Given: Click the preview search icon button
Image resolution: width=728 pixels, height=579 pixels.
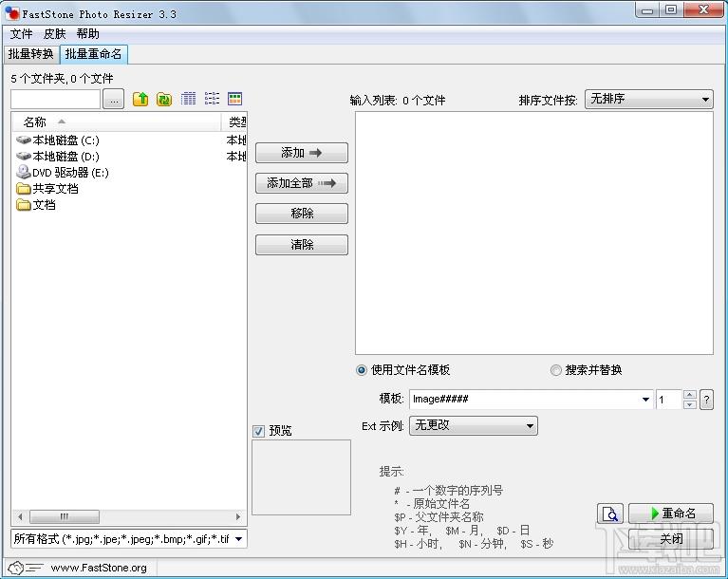Looking at the screenshot, I should click(x=609, y=514).
